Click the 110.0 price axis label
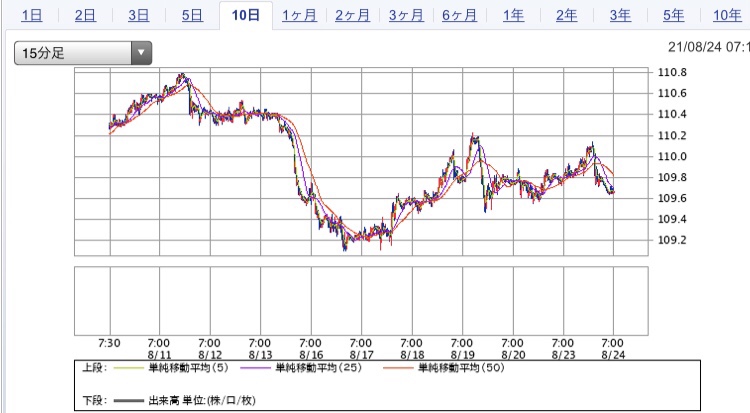This screenshot has height=413, width=750. pyautogui.click(x=672, y=156)
